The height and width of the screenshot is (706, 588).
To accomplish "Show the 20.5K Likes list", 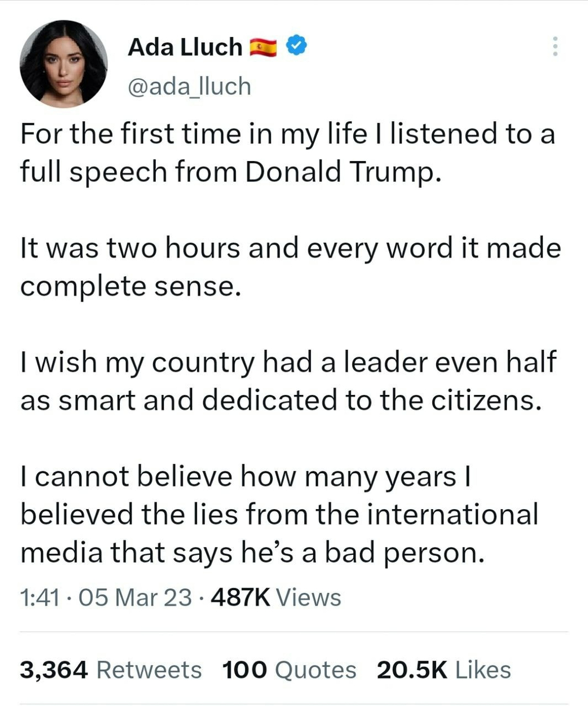I will pos(444,670).
